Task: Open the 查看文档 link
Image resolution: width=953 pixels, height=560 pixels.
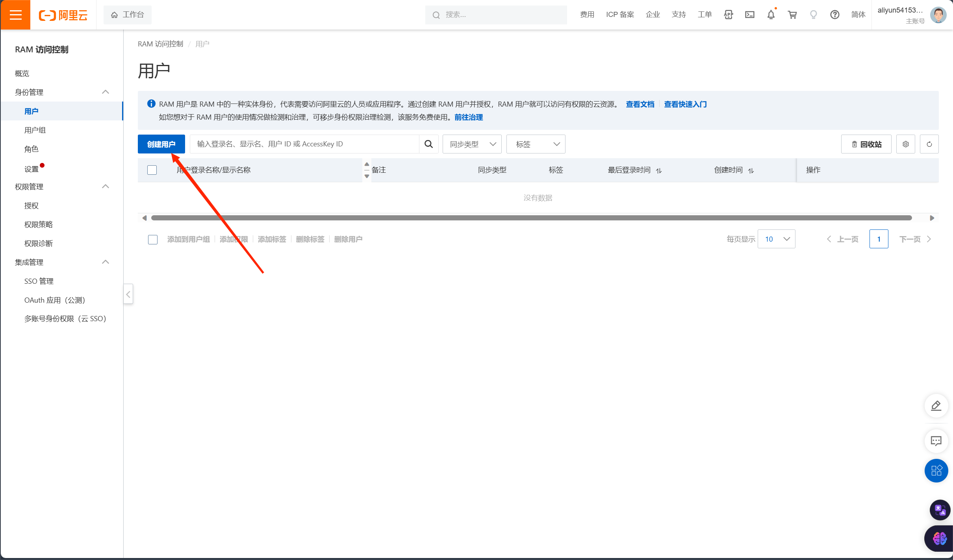Action: (640, 104)
